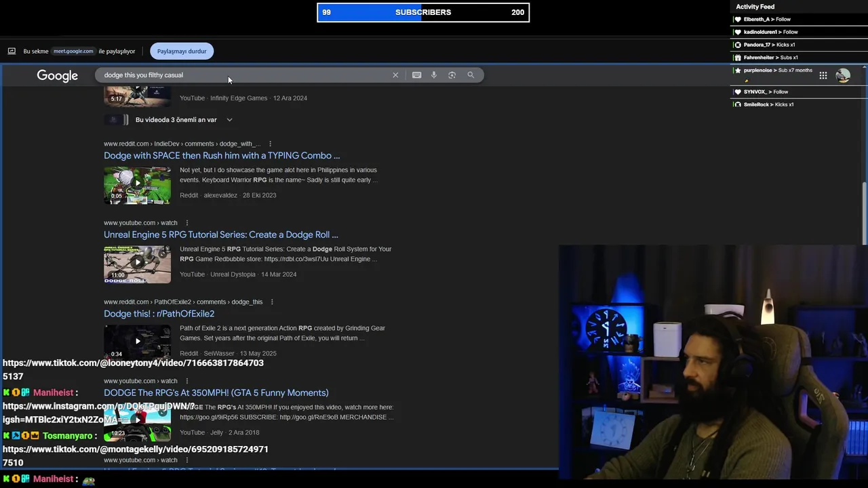Image resolution: width=868 pixels, height=488 pixels.
Task: Open 'Unreal Engine 5 RPG Tutorial Series' link
Action: point(221,235)
